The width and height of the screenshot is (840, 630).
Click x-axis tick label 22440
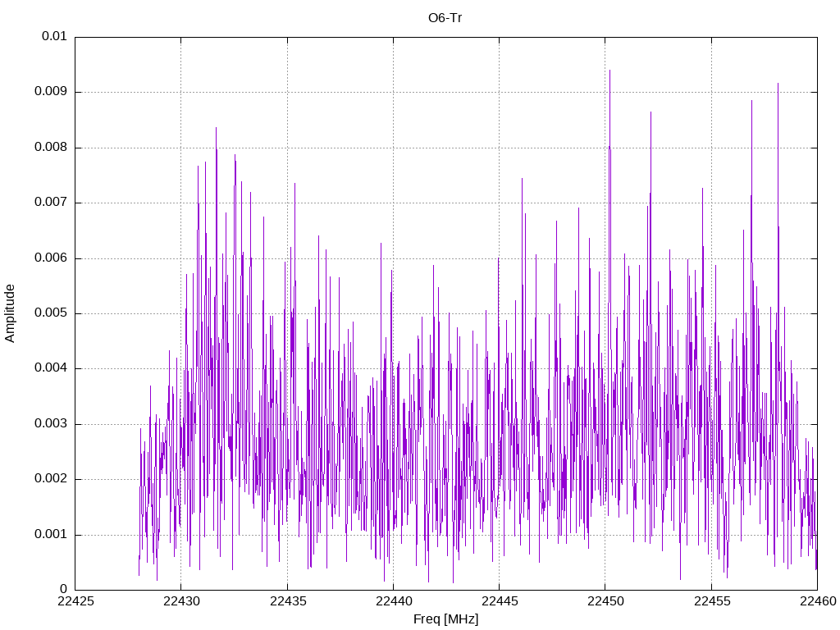point(394,601)
